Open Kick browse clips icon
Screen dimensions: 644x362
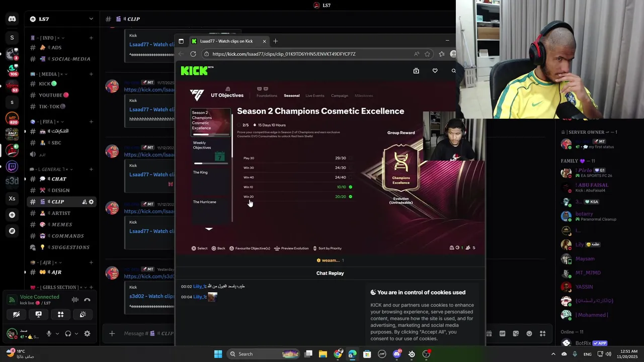(x=416, y=71)
